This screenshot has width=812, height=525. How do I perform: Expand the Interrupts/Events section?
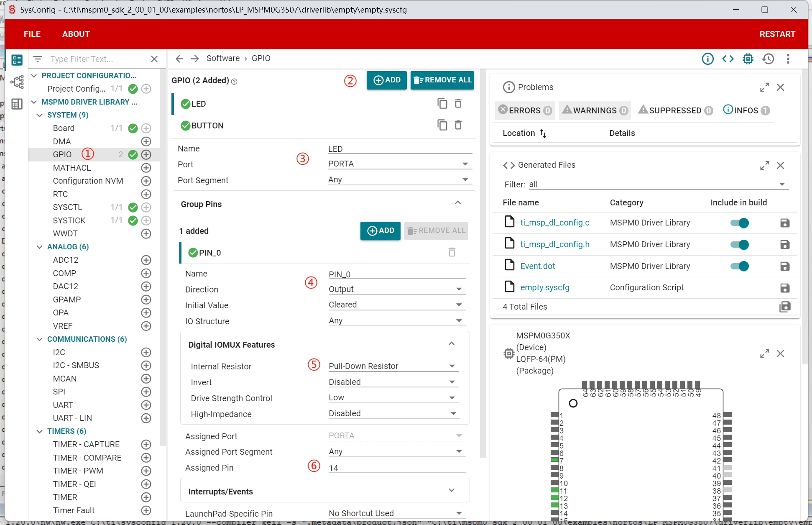451,490
